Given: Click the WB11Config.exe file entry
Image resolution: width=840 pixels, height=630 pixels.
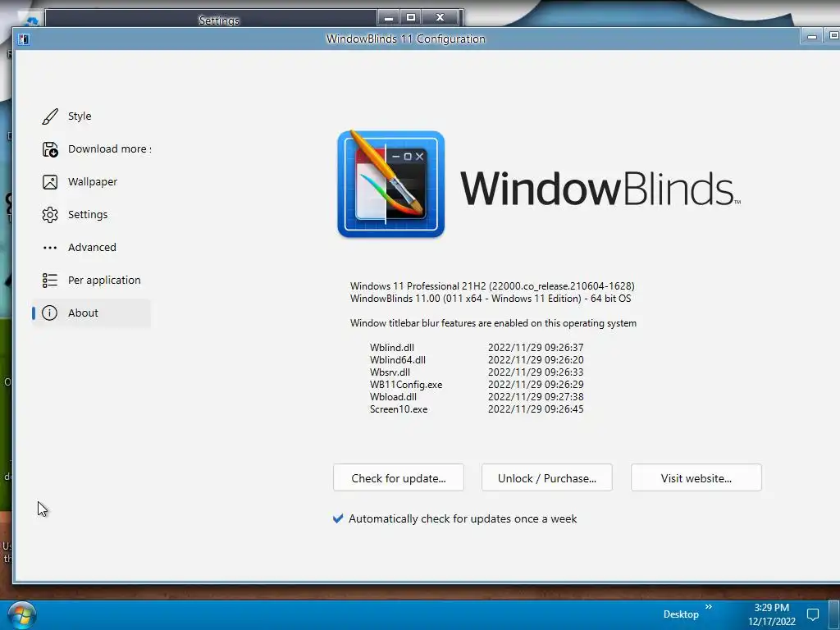Looking at the screenshot, I should click(x=406, y=385).
